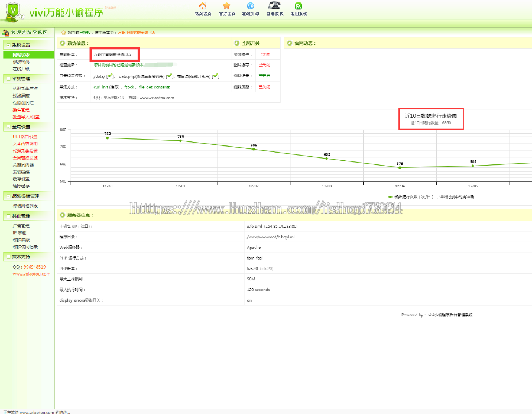
Task: Collapse the 采集管理 sidebar section
Action: click(8, 78)
